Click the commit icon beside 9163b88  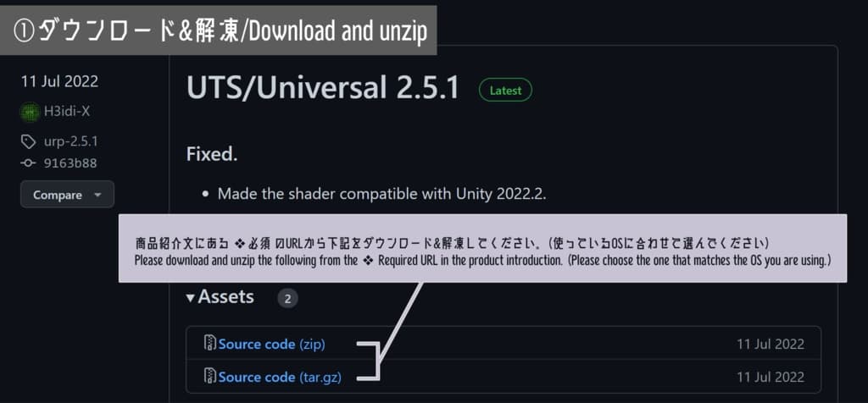[x=28, y=163]
